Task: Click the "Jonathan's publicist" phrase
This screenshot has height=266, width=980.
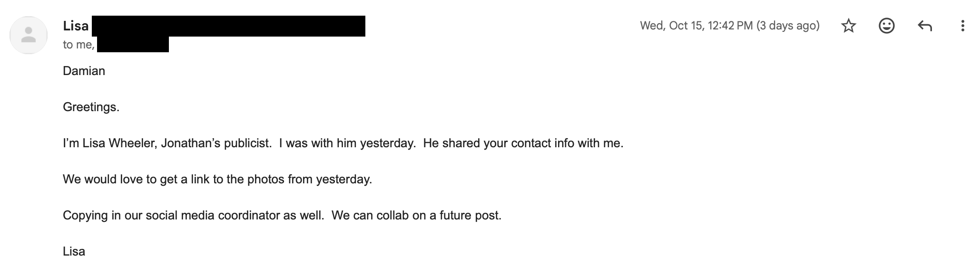Action: click(216, 143)
